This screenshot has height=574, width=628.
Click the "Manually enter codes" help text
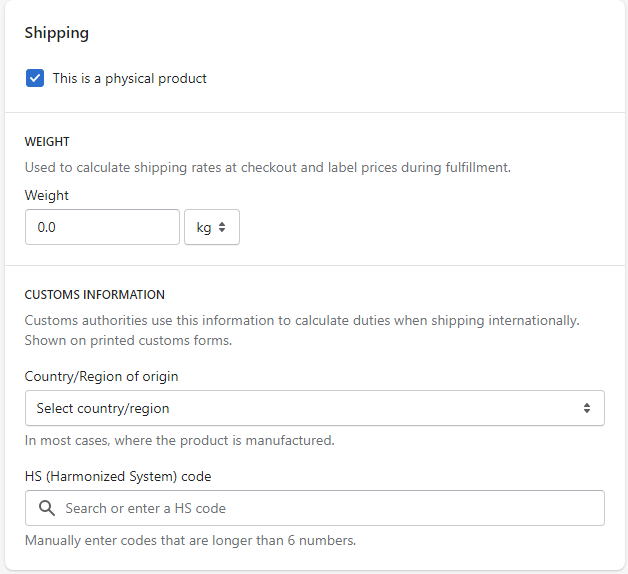[x=190, y=541]
